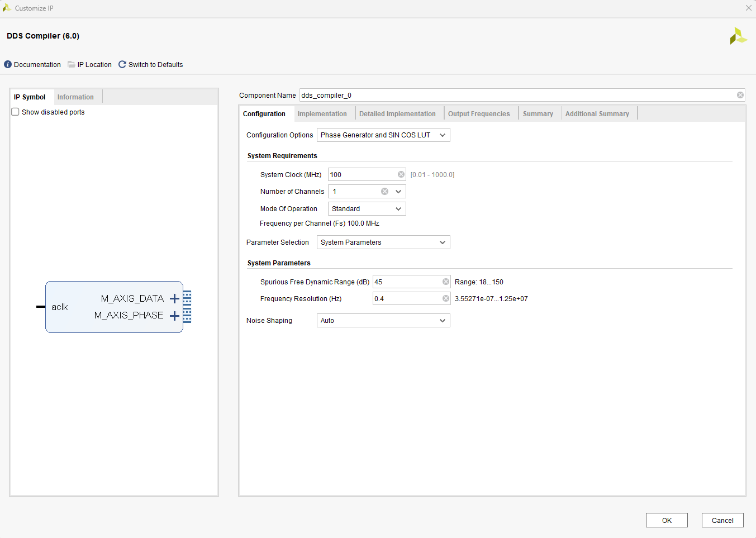
Task: Clear the Frequency Resolution value
Action: (x=446, y=298)
